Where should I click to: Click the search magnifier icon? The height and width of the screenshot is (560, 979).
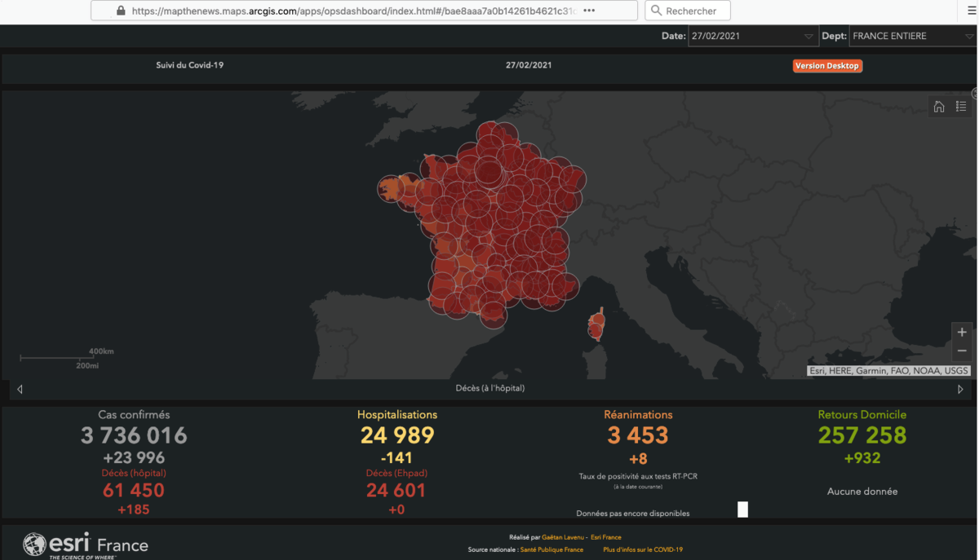click(656, 11)
